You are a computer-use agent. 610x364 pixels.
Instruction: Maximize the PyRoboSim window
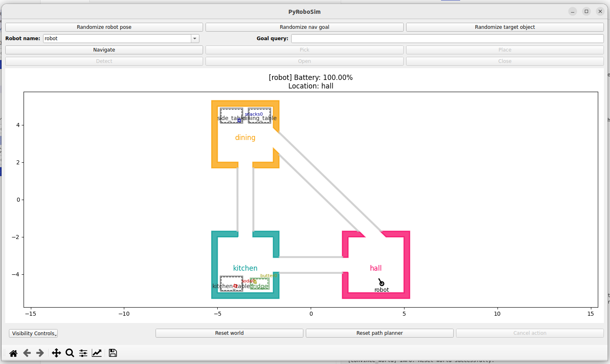click(586, 11)
